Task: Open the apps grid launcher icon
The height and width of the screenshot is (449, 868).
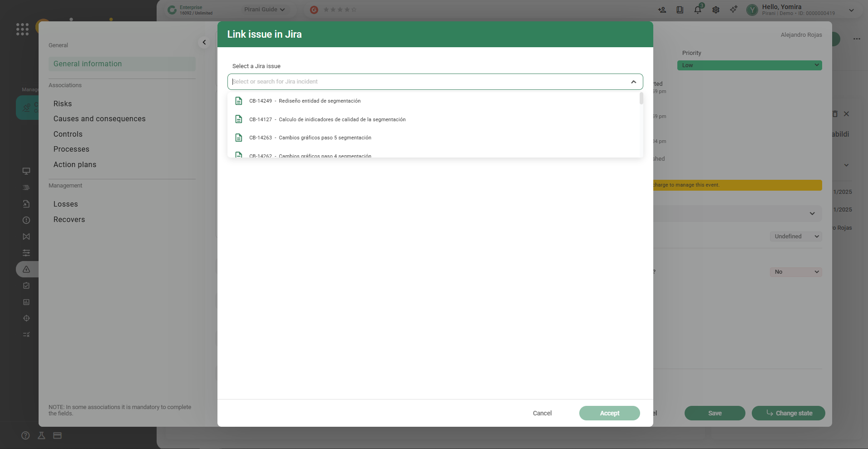Action: 22,30
